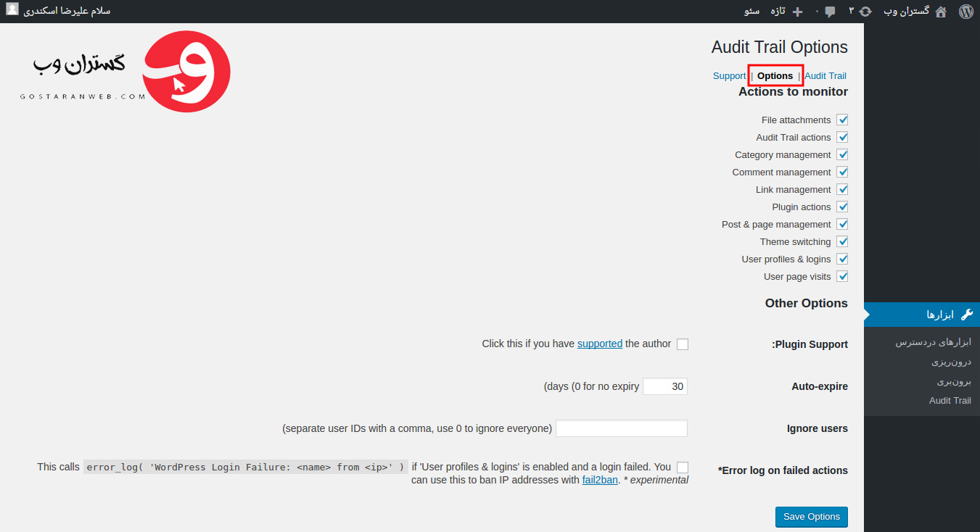Open Audit Trail in the sidebar menu

(x=950, y=401)
